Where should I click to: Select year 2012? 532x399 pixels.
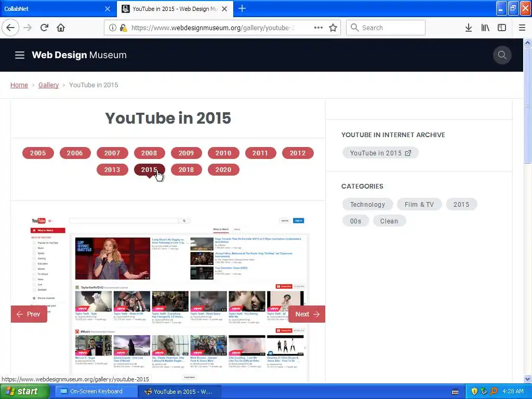coord(298,153)
